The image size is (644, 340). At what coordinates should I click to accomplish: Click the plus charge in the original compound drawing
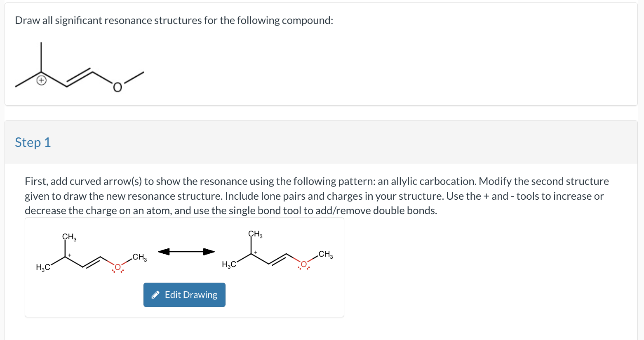pos(41,80)
